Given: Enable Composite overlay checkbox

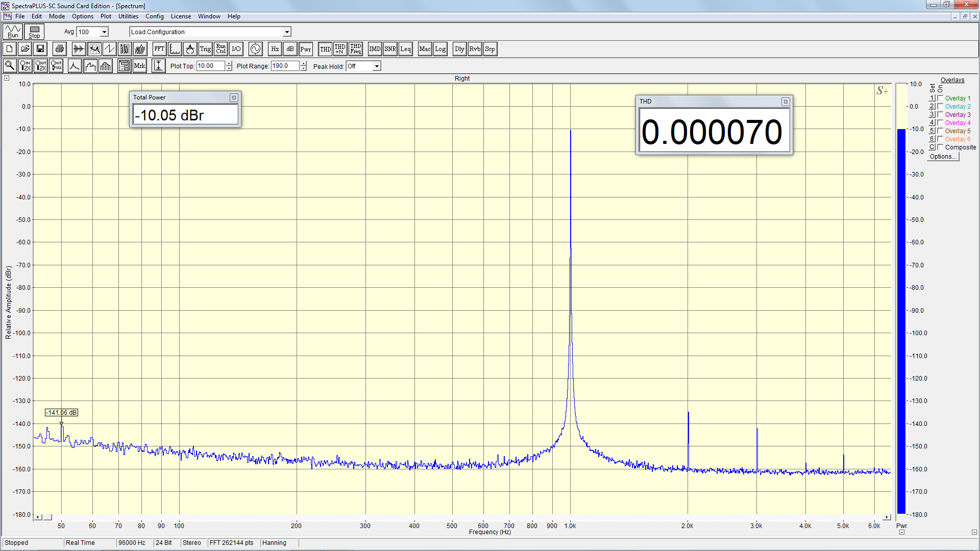Looking at the screenshot, I should coord(940,147).
